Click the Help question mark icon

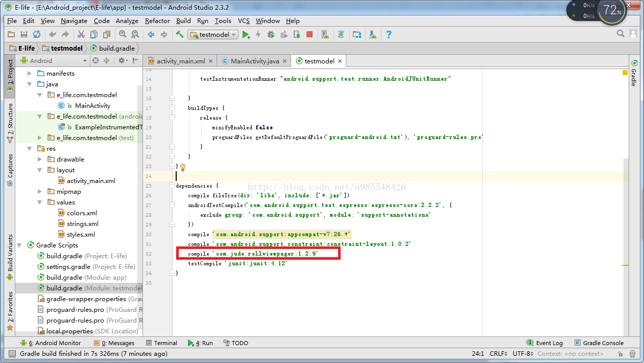[x=389, y=34]
